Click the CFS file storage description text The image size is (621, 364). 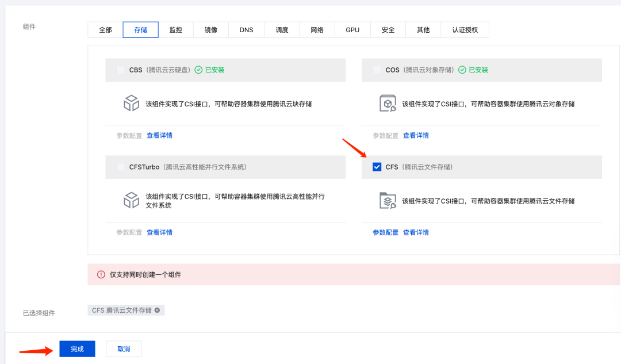pos(488,201)
